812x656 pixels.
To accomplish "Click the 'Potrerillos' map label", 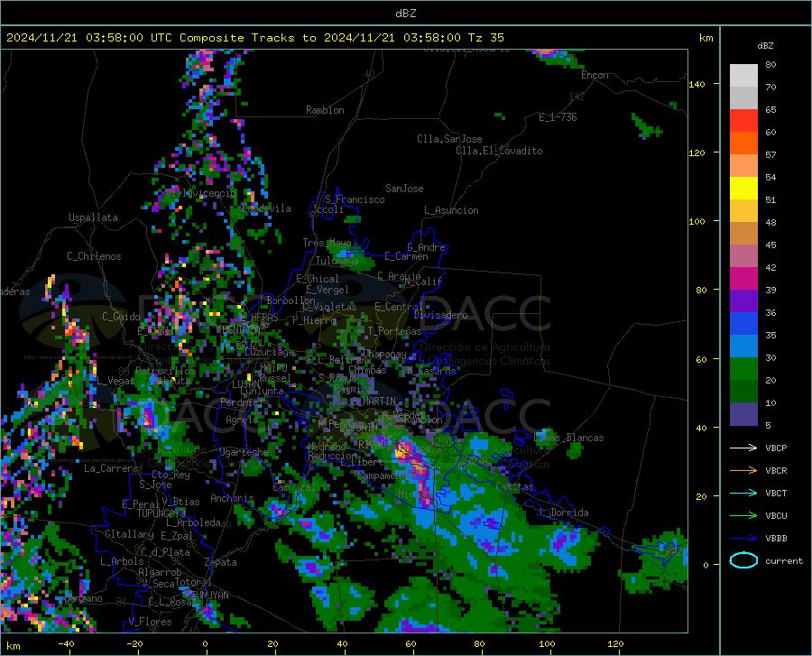I will (x=165, y=371).
